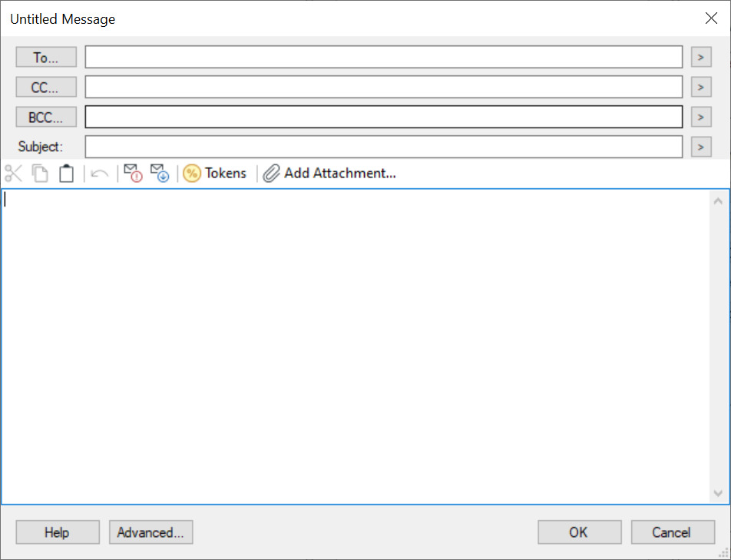
Task: Expand the arrow next to Subject field
Action: pos(700,147)
